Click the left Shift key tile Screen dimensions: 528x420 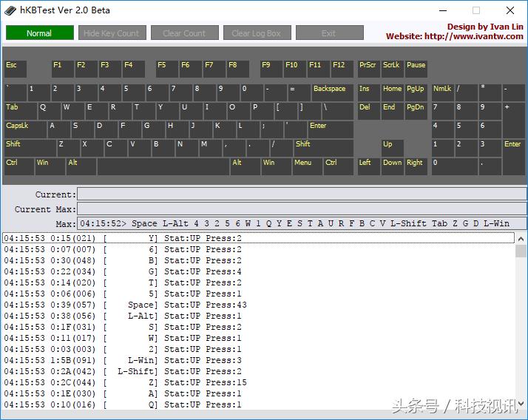click(30, 148)
